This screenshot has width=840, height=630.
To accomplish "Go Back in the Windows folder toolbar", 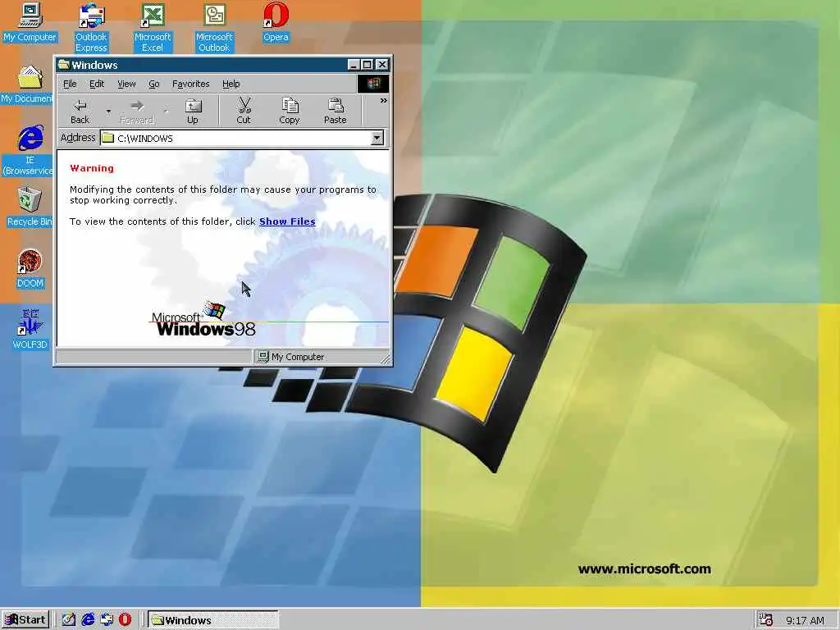I will click(80, 112).
